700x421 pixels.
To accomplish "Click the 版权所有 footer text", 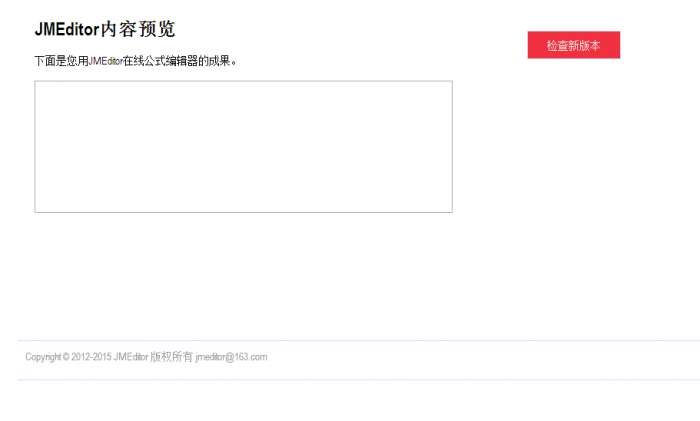I will click(171, 357).
